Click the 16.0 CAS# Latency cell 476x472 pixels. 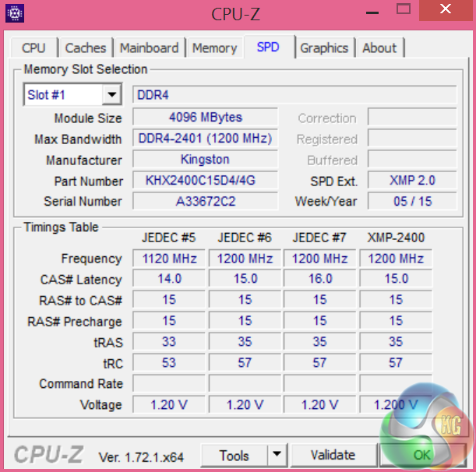click(x=320, y=279)
